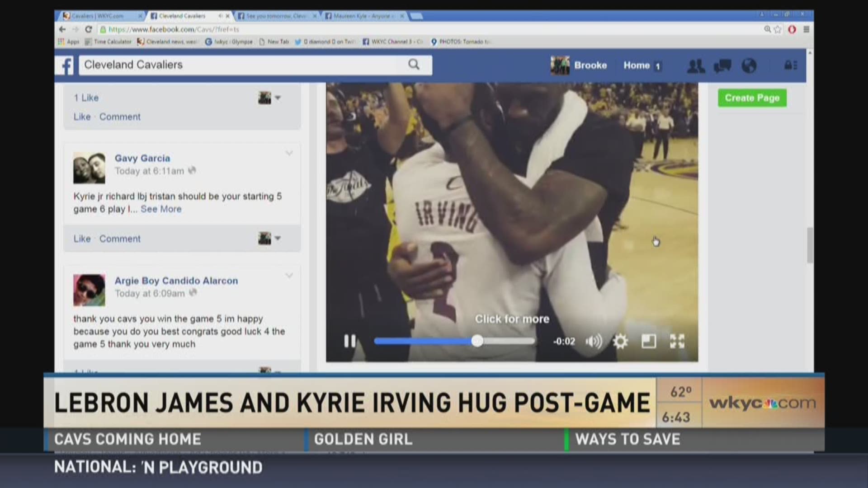The height and width of the screenshot is (488, 868).
Task: Click the video progress slider handle
Action: click(477, 341)
